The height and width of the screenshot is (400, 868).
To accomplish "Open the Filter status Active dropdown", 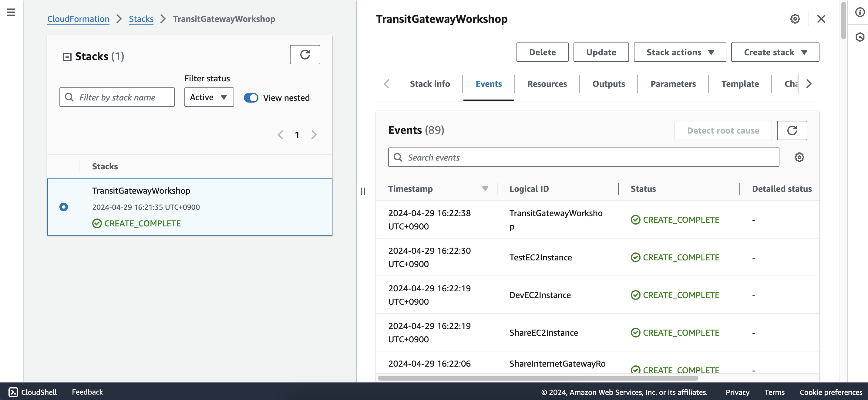I will point(209,97).
